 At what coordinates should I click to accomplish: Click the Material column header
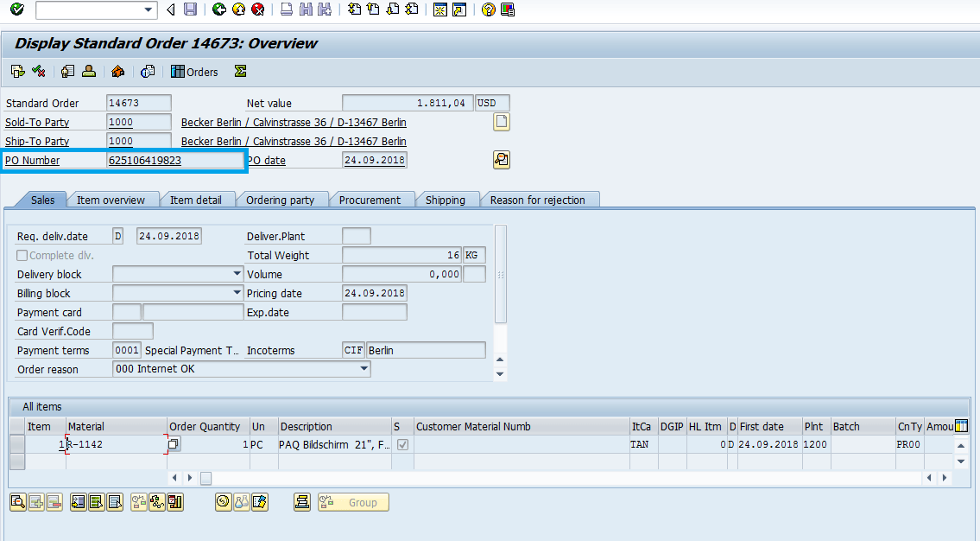click(x=117, y=426)
